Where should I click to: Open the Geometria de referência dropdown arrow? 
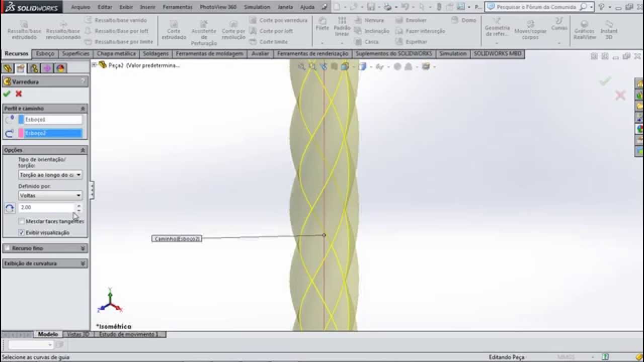point(497,43)
